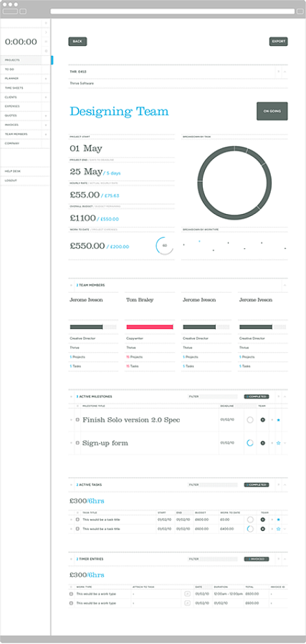
Task: Click play icon on first timer entry row
Action: [x=187, y=593]
